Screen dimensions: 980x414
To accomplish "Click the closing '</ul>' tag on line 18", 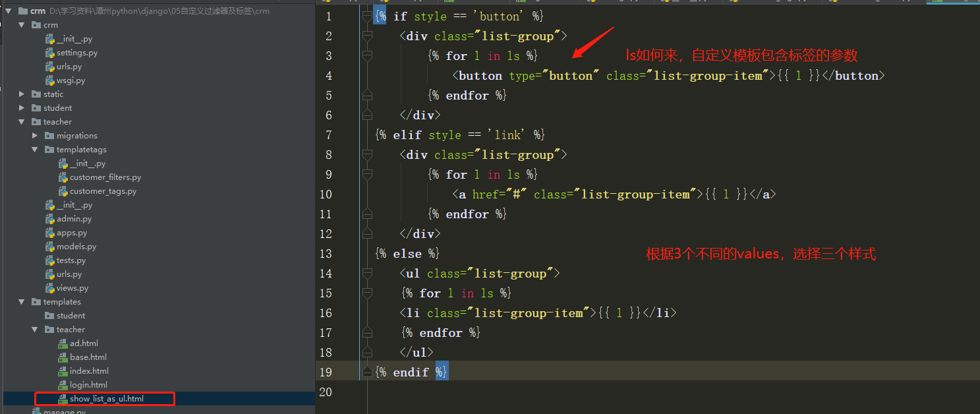I will coord(417,353).
